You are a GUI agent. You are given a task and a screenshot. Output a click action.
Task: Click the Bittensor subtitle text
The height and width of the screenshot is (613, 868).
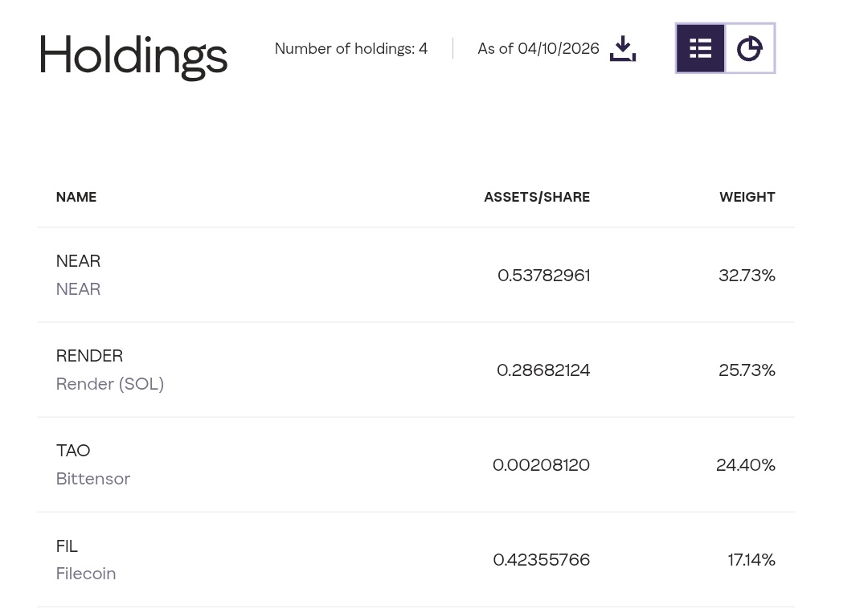click(x=93, y=479)
